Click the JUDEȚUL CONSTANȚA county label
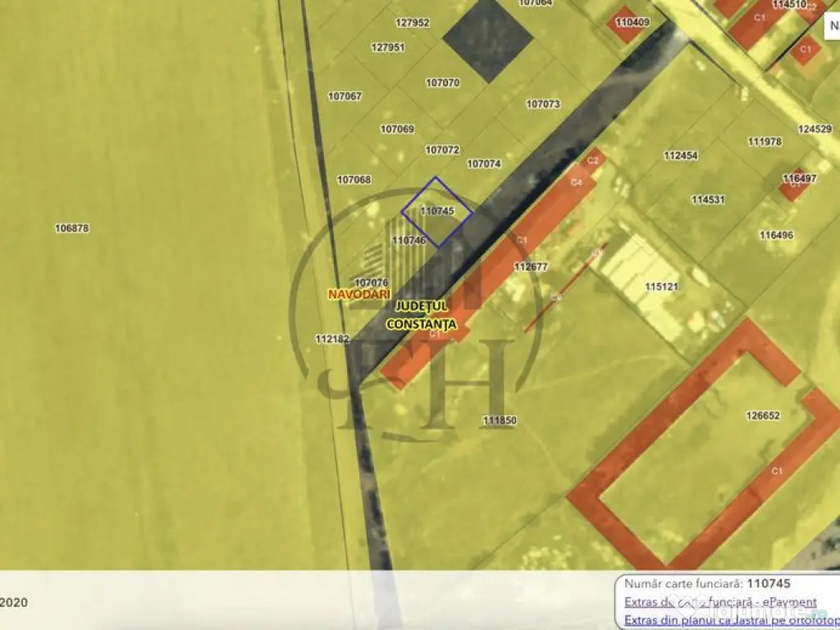Viewport: 840px width, 630px height. 421,314
